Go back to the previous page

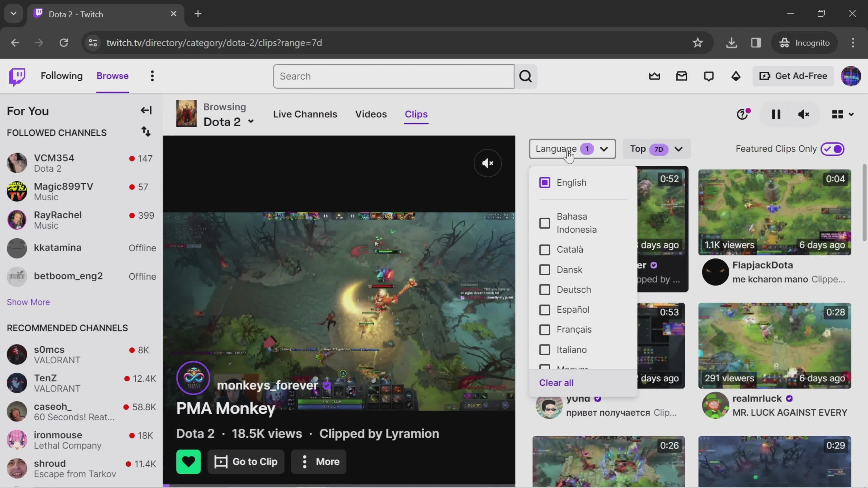click(15, 43)
